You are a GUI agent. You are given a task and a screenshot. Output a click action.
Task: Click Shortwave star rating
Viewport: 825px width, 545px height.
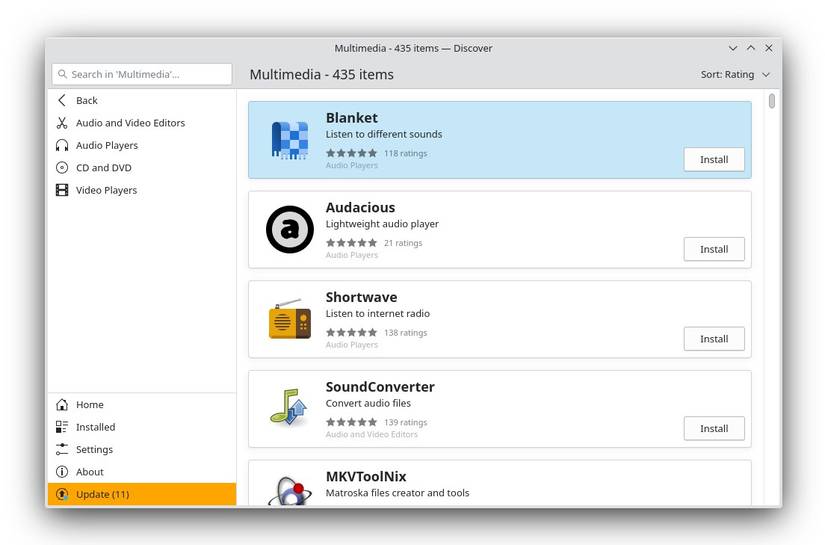[x=351, y=332]
